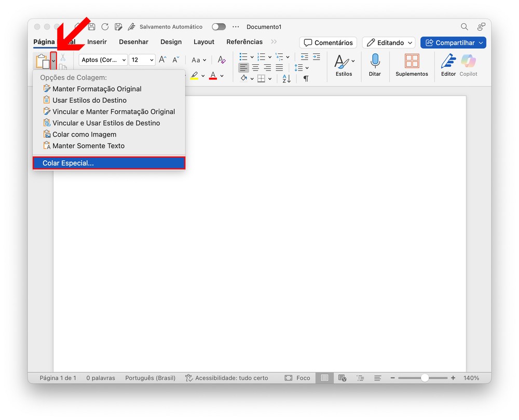The height and width of the screenshot is (420, 519).
Task: Click the sort A-Z icon
Action: pyautogui.click(x=286, y=79)
